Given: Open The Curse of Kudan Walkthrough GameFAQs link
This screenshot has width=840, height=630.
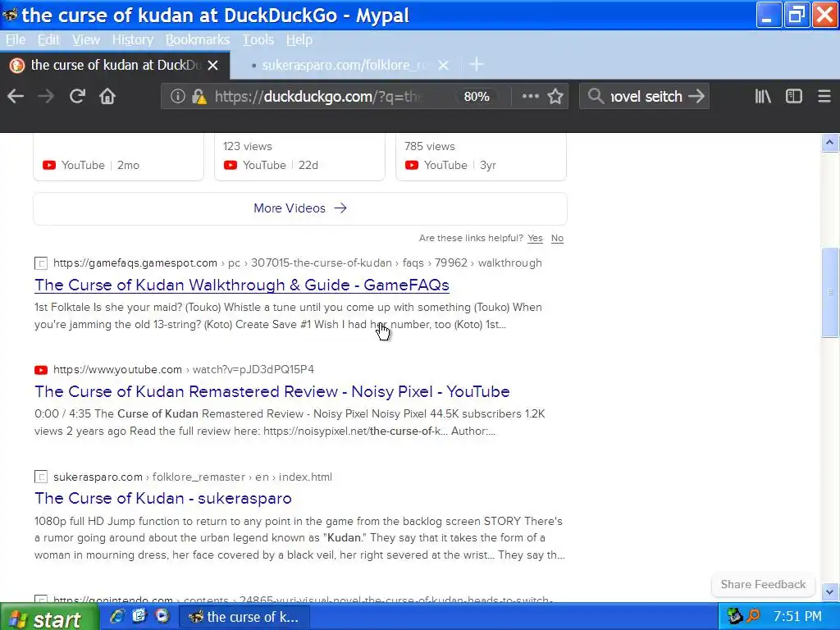Looking at the screenshot, I should [242, 285].
